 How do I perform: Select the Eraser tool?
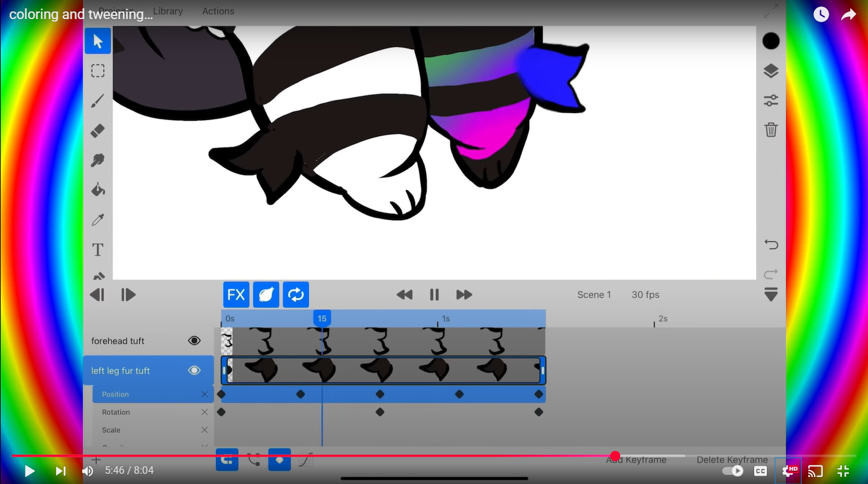(98, 130)
